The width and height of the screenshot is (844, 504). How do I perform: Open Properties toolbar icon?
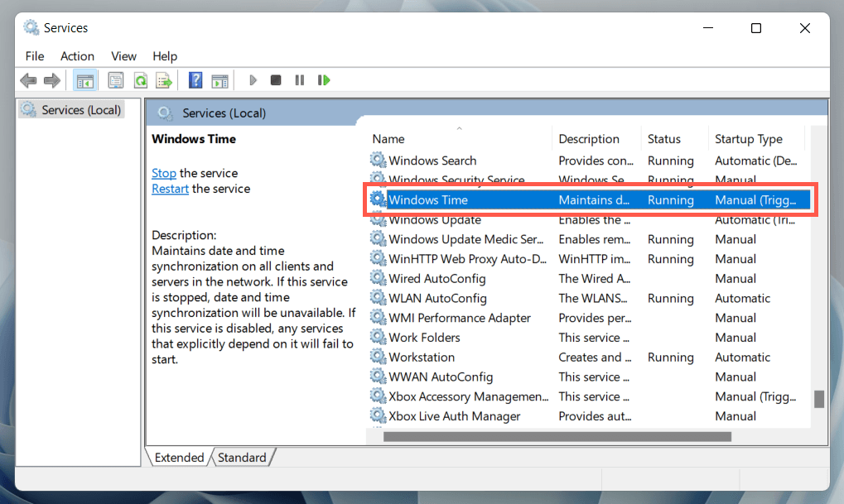tap(115, 80)
